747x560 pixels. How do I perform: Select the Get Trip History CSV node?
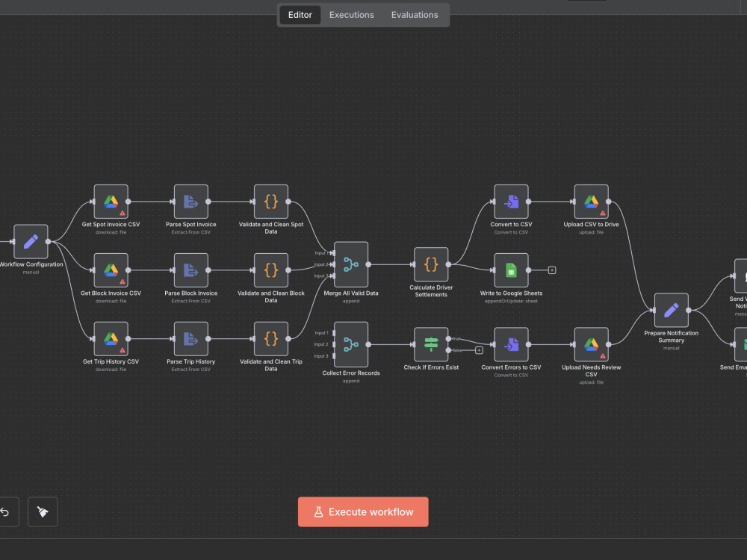click(111, 338)
